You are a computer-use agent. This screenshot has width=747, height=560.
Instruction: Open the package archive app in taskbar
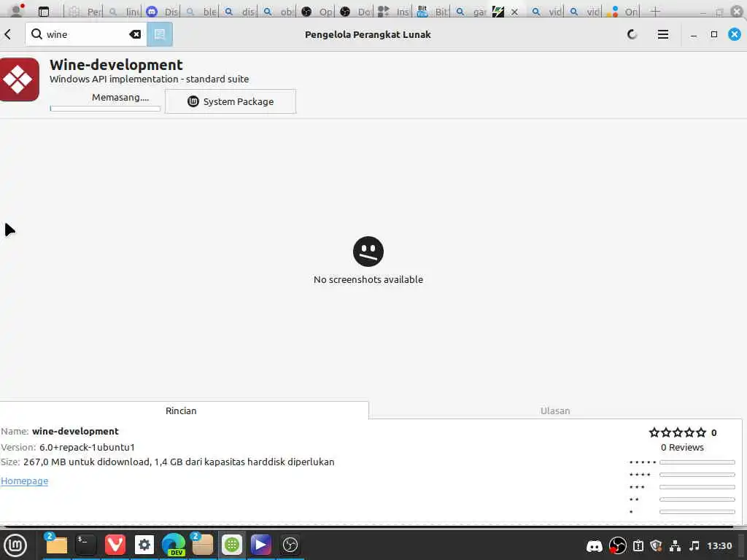click(203, 545)
